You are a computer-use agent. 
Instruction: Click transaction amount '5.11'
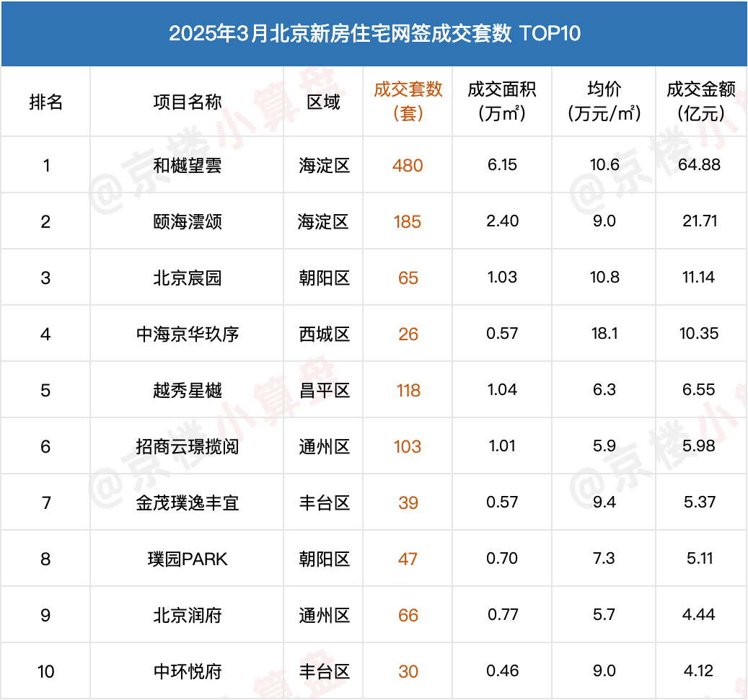pos(700,559)
